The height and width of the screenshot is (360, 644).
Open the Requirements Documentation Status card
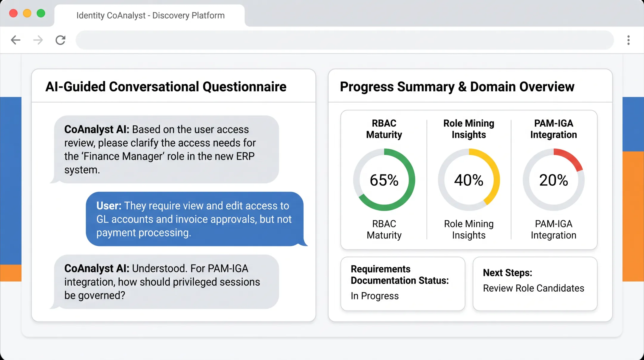(403, 284)
